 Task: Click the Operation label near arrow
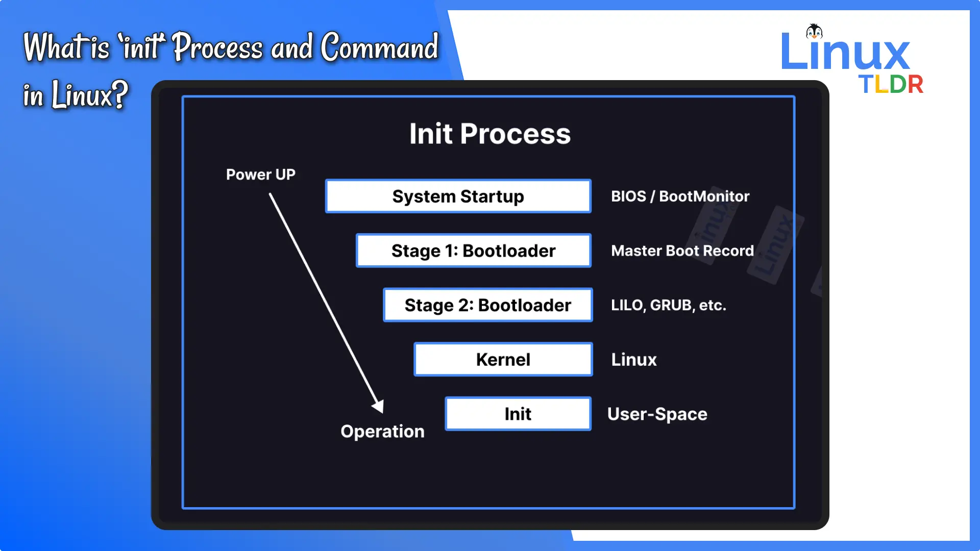coord(383,431)
